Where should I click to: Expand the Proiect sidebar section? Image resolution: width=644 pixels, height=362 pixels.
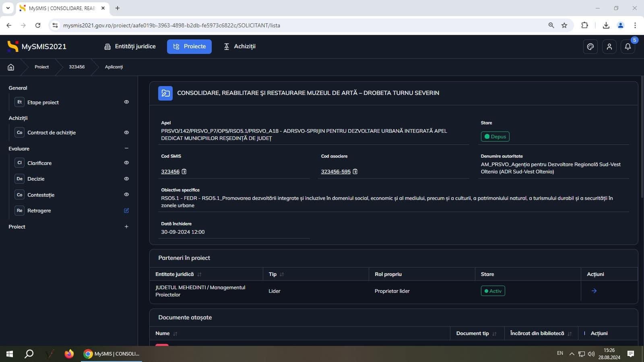click(126, 227)
